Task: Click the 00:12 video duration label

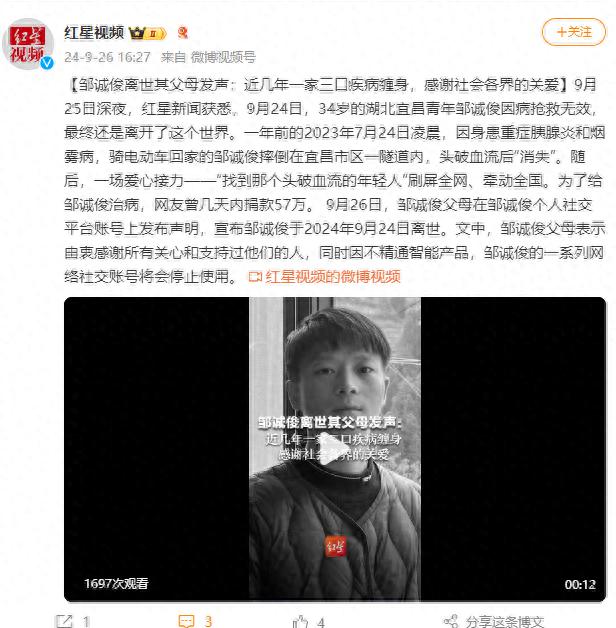Action: tap(580, 584)
